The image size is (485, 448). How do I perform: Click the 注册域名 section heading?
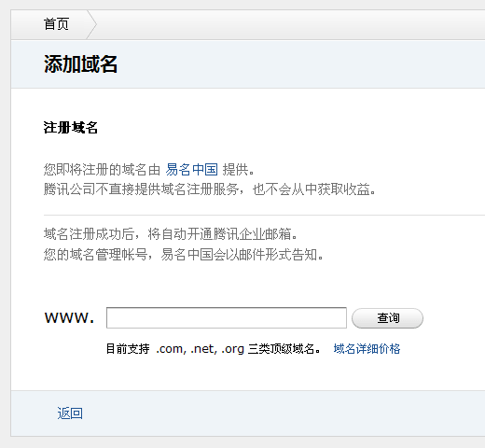[x=71, y=128]
